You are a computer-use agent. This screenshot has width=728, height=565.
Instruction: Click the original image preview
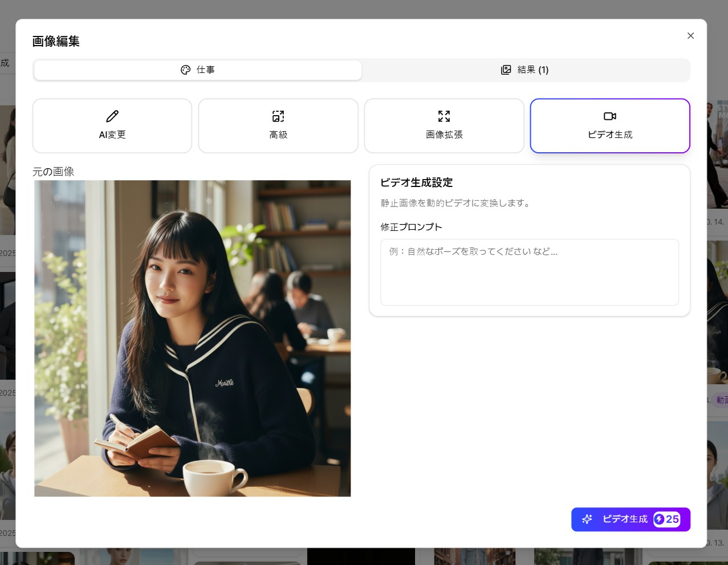pos(193,339)
